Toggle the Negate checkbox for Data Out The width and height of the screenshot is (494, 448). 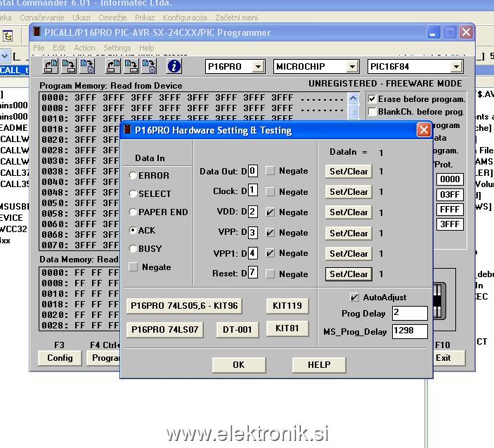[270, 171]
